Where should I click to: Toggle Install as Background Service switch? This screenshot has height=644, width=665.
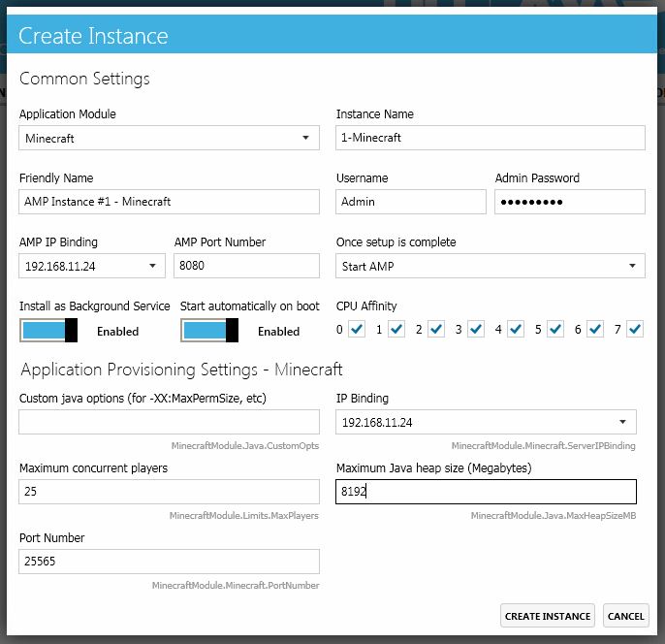tap(48, 331)
